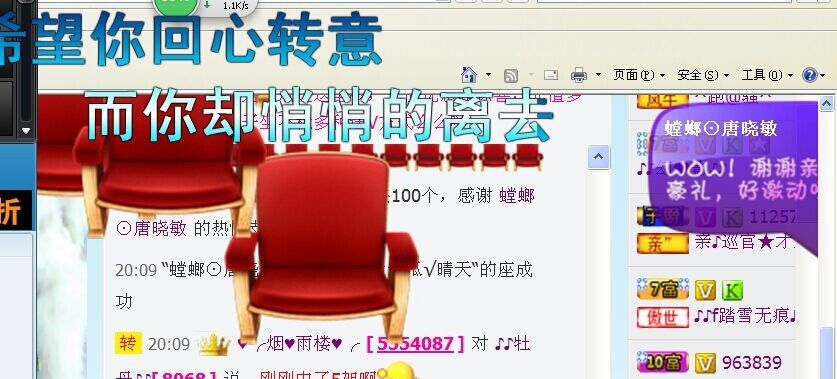Click the 10富 wealth level badge
The image size is (837, 379).
[662, 363]
